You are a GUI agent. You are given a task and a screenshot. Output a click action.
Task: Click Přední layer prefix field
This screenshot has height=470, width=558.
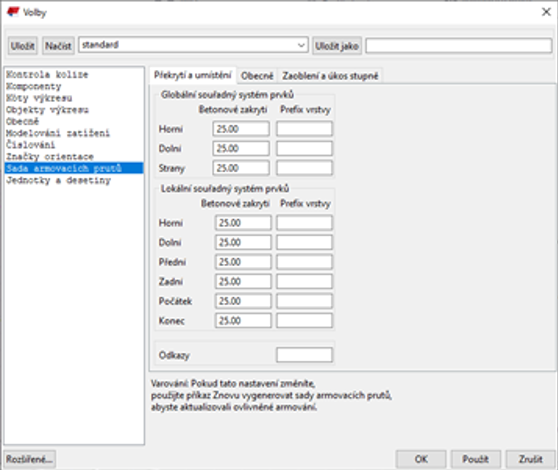[304, 262]
